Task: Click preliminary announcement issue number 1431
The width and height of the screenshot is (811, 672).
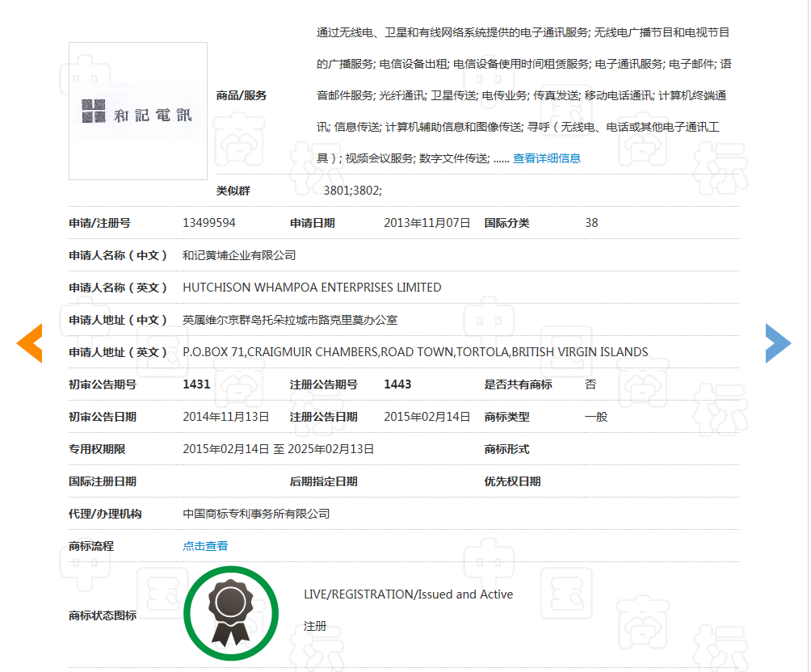Action: pos(196,384)
